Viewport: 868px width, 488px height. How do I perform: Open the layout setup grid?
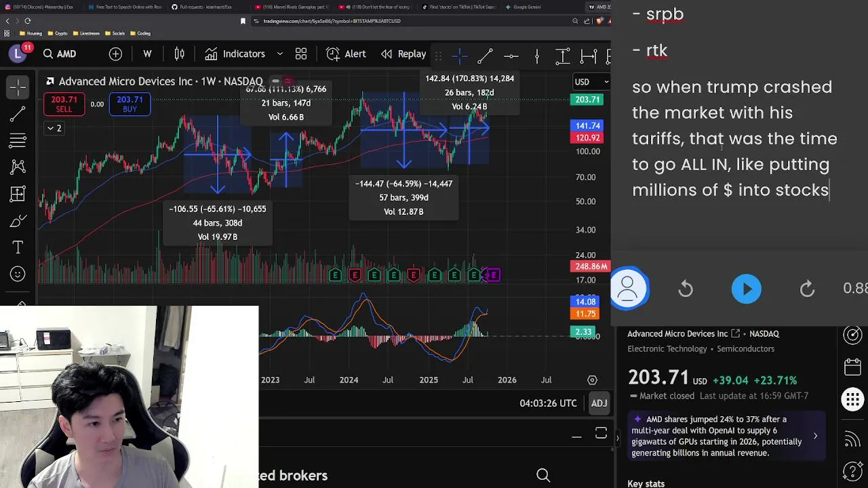pyautogui.click(x=301, y=54)
